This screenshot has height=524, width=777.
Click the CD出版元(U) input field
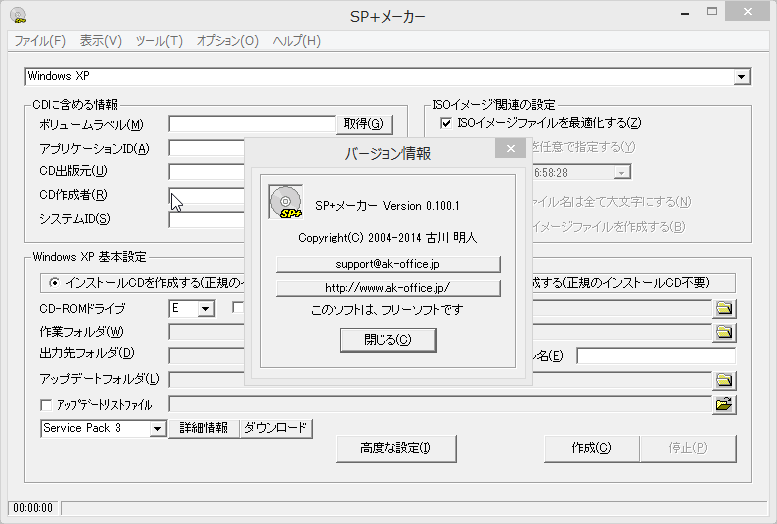(x=207, y=172)
